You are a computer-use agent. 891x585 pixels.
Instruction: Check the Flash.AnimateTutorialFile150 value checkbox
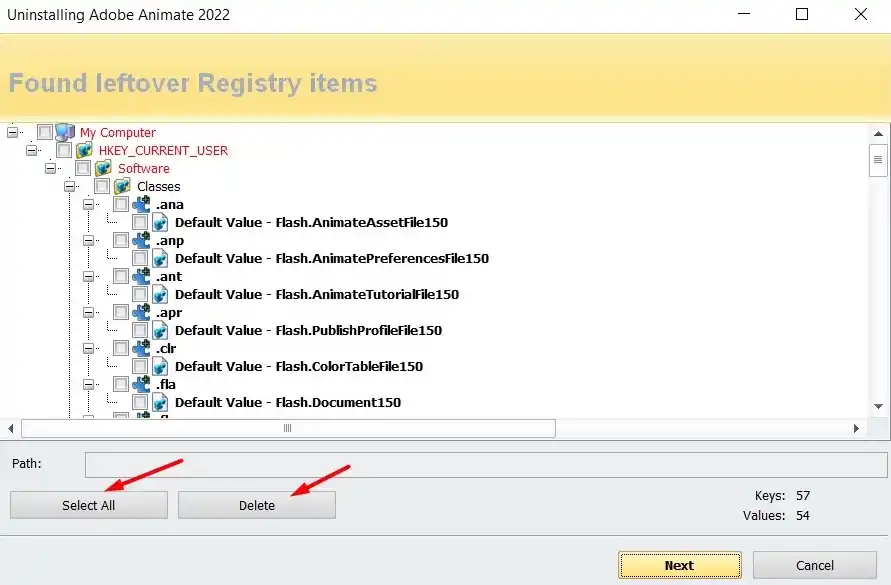pyautogui.click(x=140, y=294)
